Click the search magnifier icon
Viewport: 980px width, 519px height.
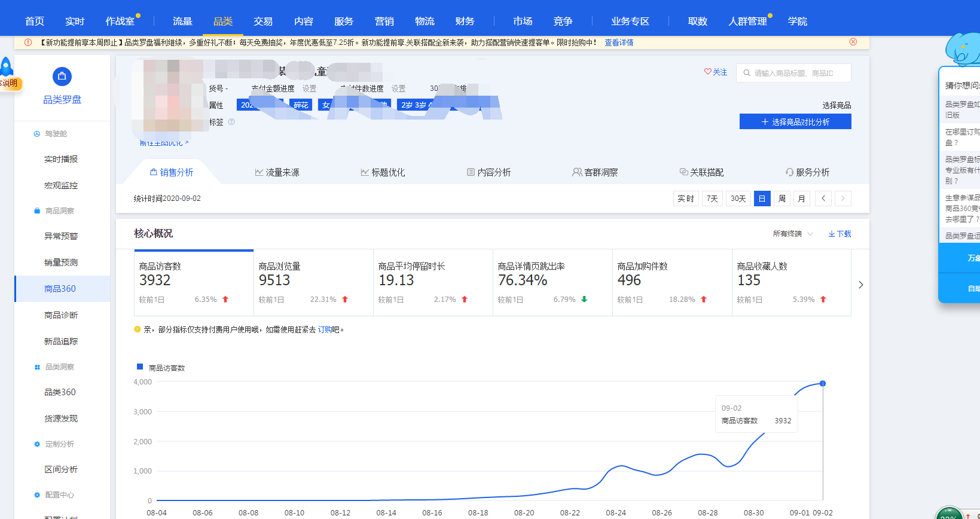coord(747,73)
